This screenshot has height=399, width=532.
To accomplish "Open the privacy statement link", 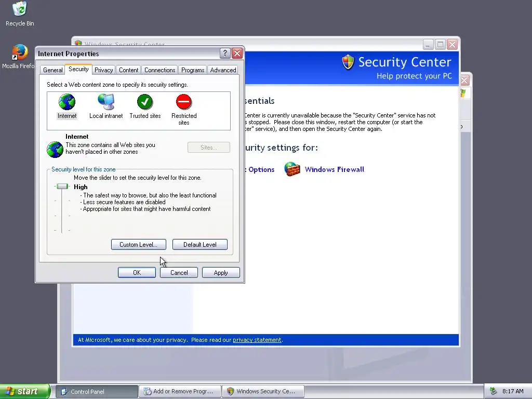I will pyautogui.click(x=257, y=340).
